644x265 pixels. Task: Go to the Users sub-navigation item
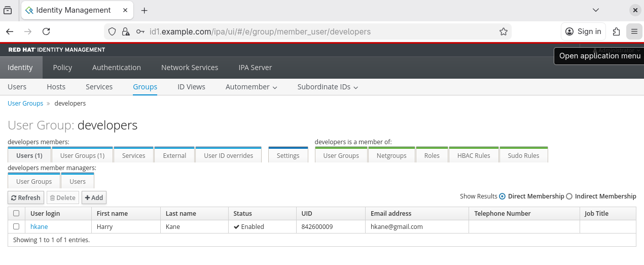(x=17, y=87)
